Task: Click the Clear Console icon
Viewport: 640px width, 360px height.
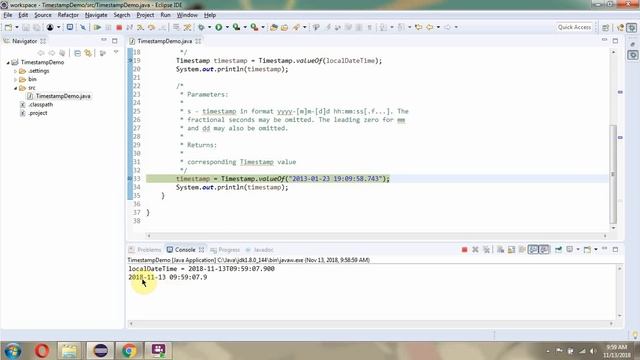Action: pyautogui.click(x=500, y=250)
